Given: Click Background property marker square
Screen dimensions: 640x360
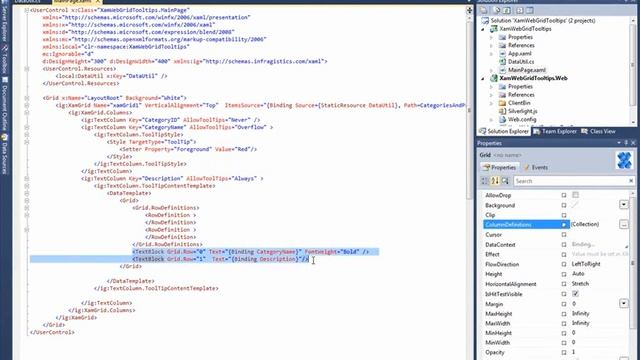Looking at the screenshot, I should pos(564,205).
